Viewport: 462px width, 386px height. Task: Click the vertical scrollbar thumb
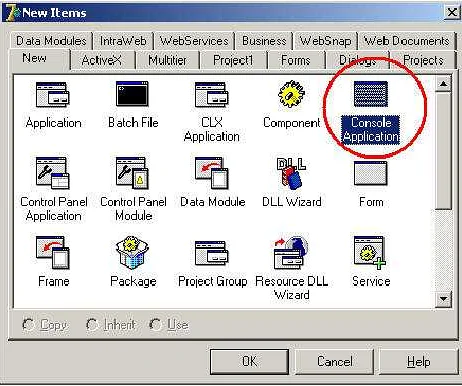(x=443, y=151)
